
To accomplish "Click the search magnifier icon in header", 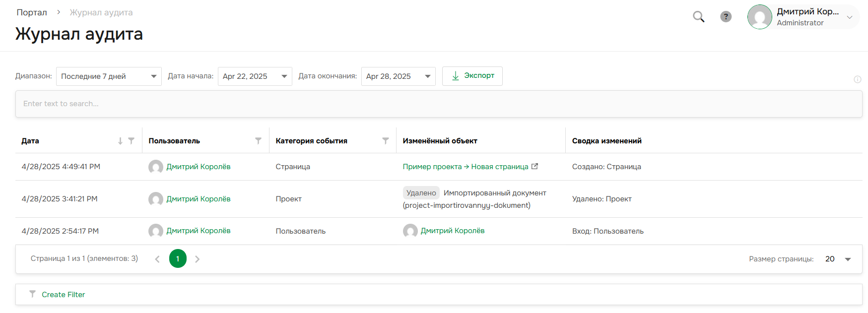I will click(x=698, y=17).
